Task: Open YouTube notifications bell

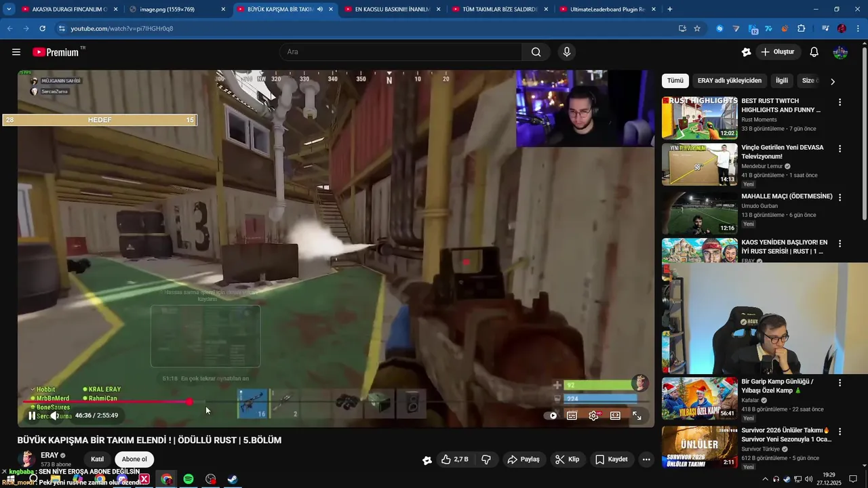Action: tap(814, 52)
